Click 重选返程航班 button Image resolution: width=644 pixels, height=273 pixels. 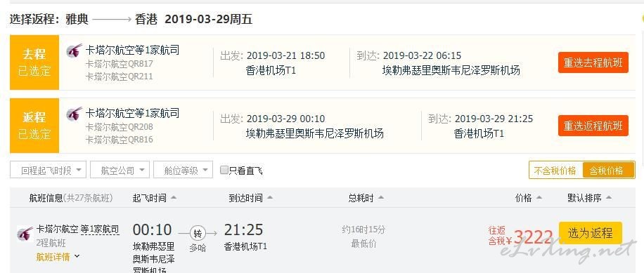pyautogui.click(x=593, y=126)
